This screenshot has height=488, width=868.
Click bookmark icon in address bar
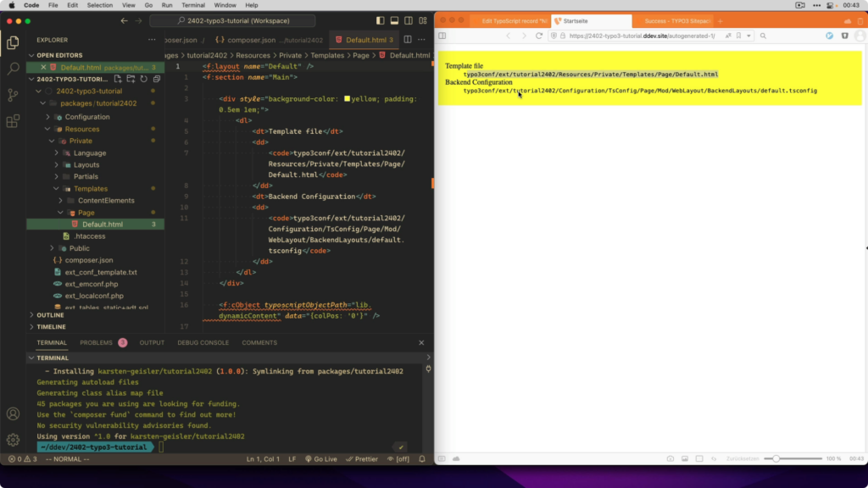(738, 36)
